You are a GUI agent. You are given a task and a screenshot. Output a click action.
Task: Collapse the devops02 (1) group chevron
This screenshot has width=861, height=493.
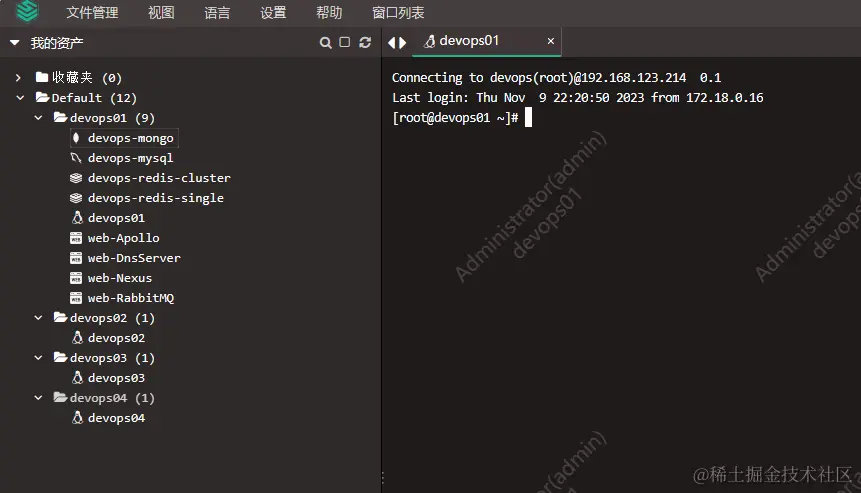pos(38,318)
